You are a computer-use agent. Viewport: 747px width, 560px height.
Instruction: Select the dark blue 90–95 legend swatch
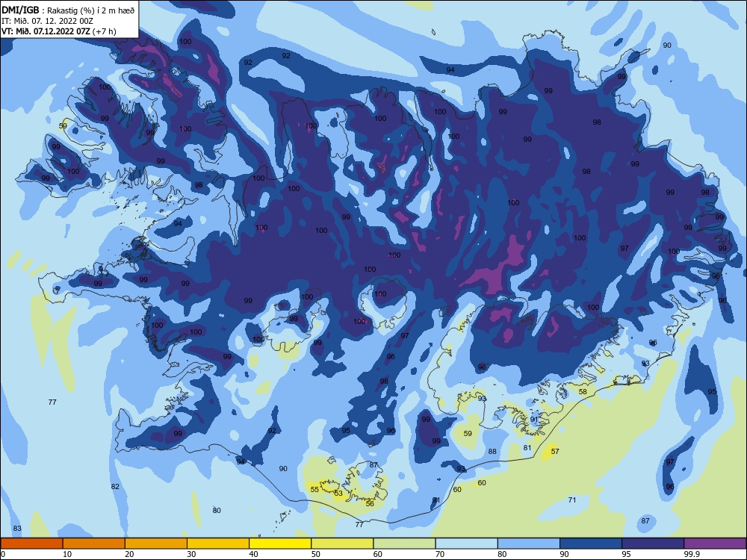pyautogui.click(x=591, y=544)
